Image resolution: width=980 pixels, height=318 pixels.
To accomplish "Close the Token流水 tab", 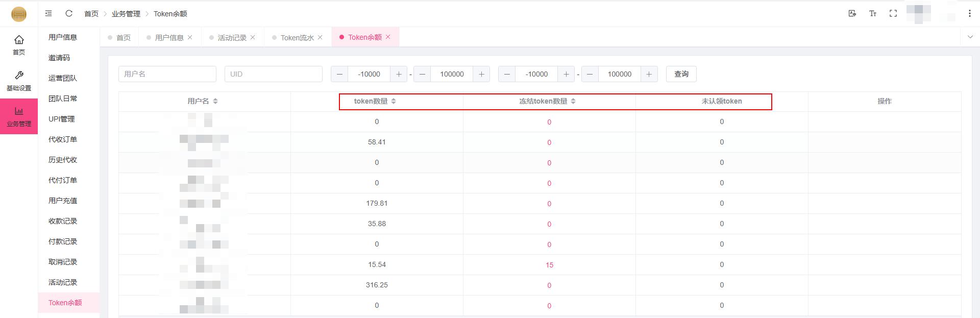I will (320, 37).
